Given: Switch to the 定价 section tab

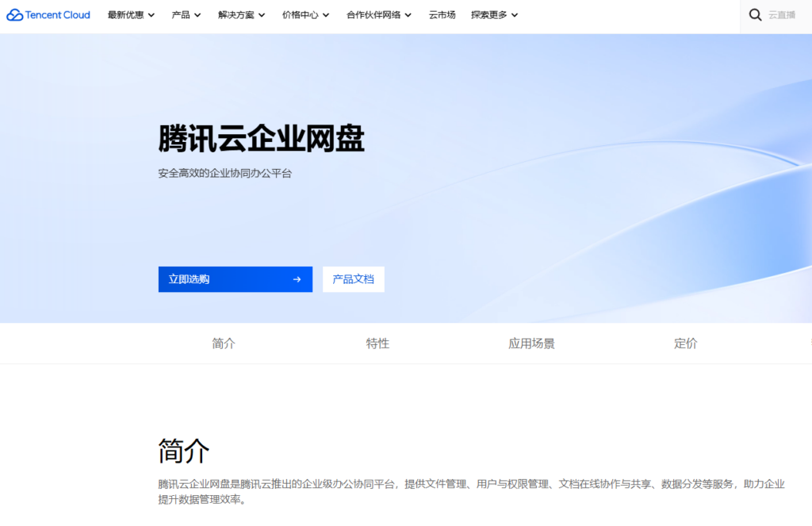Looking at the screenshot, I should tap(685, 343).
